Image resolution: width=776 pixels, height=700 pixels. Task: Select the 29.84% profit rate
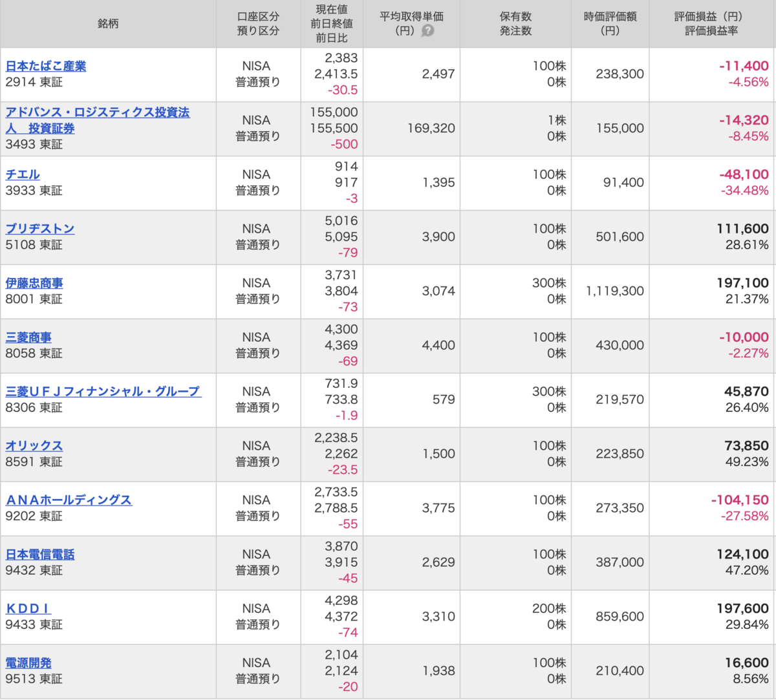(x=747, y=625)
